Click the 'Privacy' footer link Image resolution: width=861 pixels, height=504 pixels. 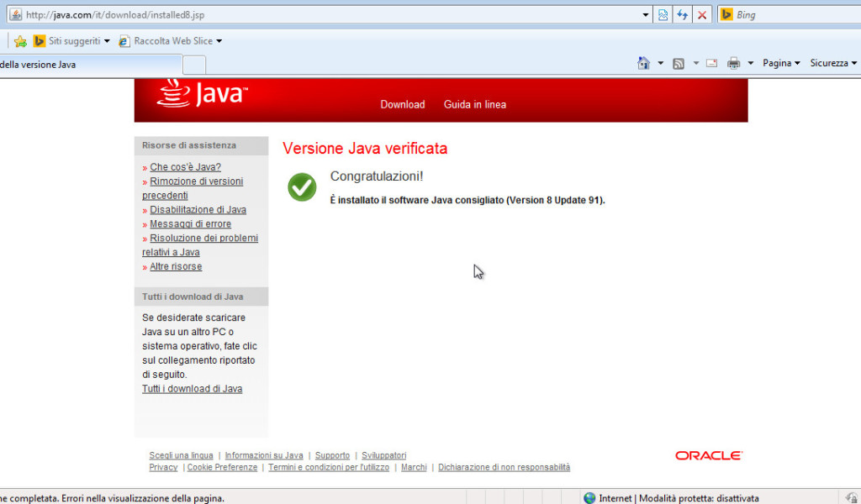pos(163,467)
